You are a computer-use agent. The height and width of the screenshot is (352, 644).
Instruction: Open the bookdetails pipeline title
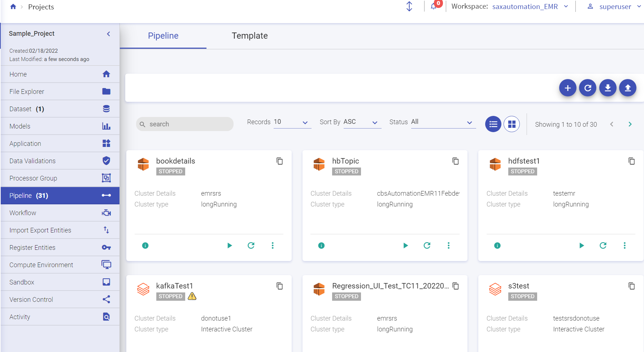175,161
